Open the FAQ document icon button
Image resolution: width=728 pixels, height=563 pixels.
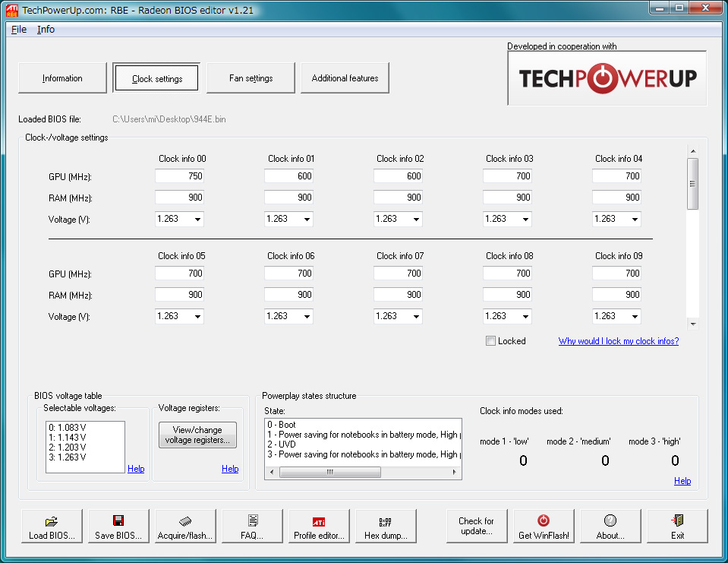pos(252,527)
